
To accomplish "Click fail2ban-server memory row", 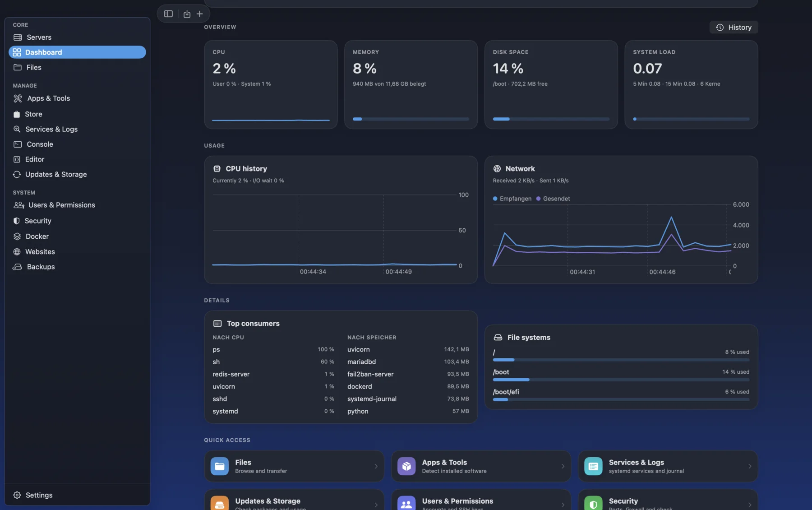I will click(408, 374).
